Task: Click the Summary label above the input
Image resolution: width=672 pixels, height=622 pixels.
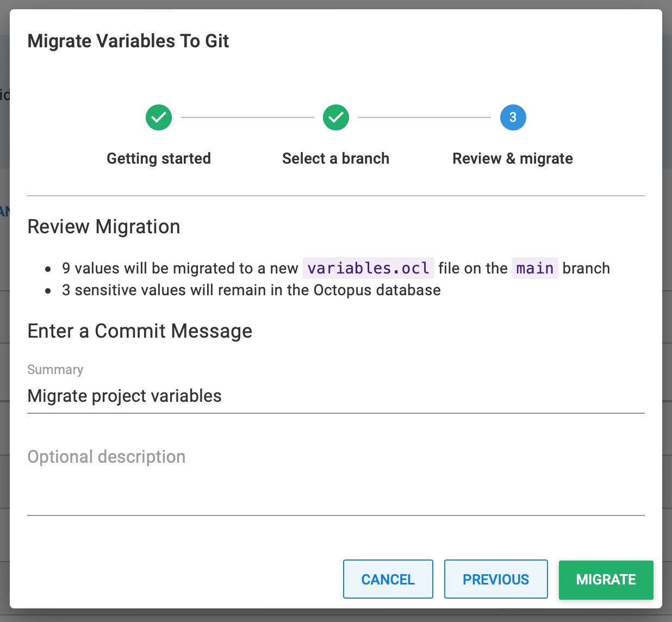Action: 55,369
